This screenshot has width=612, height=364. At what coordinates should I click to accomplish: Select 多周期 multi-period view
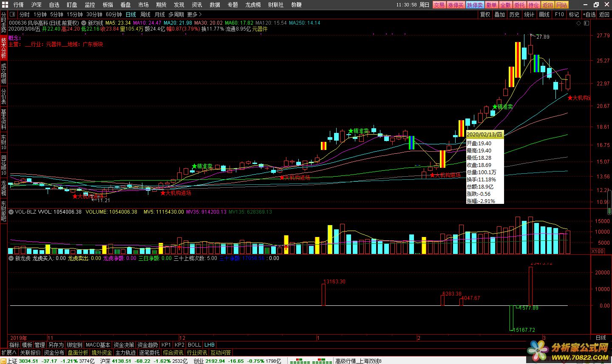(x=176, y=14)
